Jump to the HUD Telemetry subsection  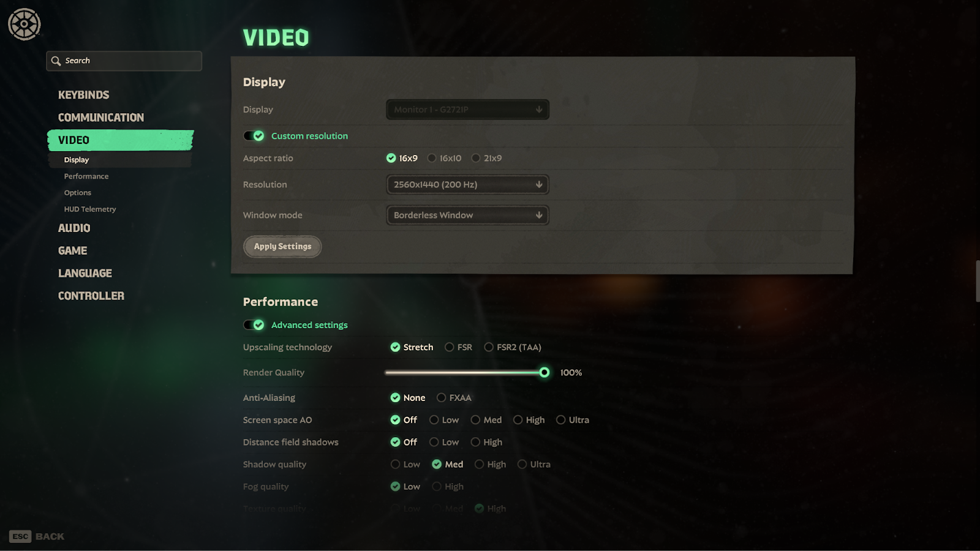click(90, 209)
